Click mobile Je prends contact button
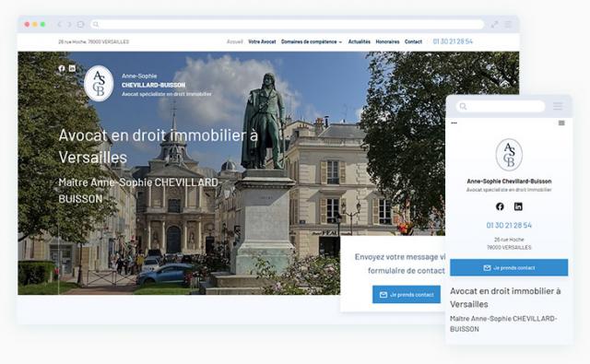Screen dimensions: 590x364 pyautogui.click(x=509, y=267)
